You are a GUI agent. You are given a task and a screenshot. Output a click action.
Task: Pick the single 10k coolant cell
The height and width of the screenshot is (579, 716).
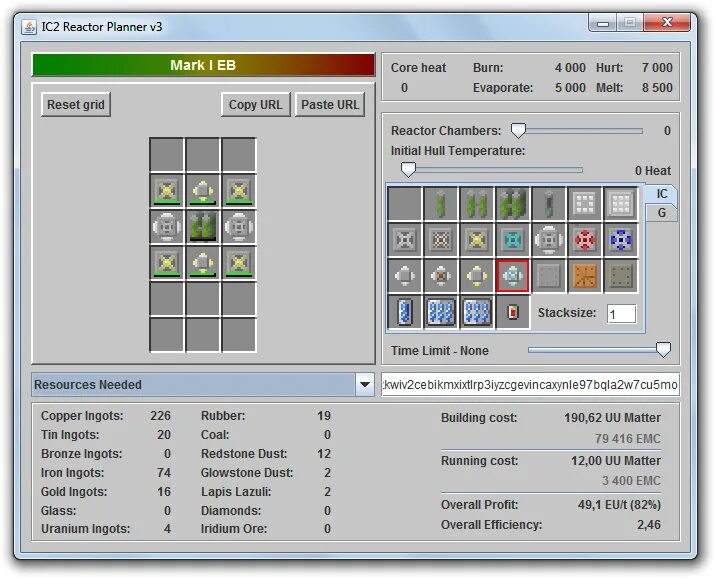coord(405,312)
